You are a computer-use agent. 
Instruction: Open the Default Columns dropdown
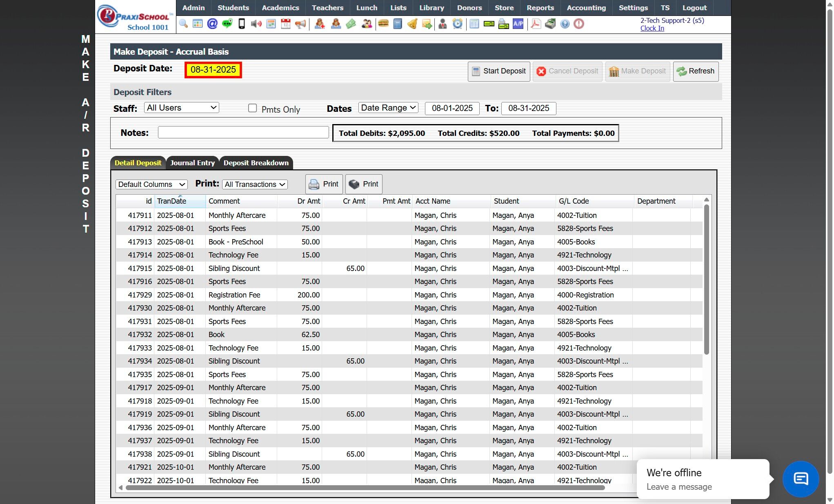point(151,184)
